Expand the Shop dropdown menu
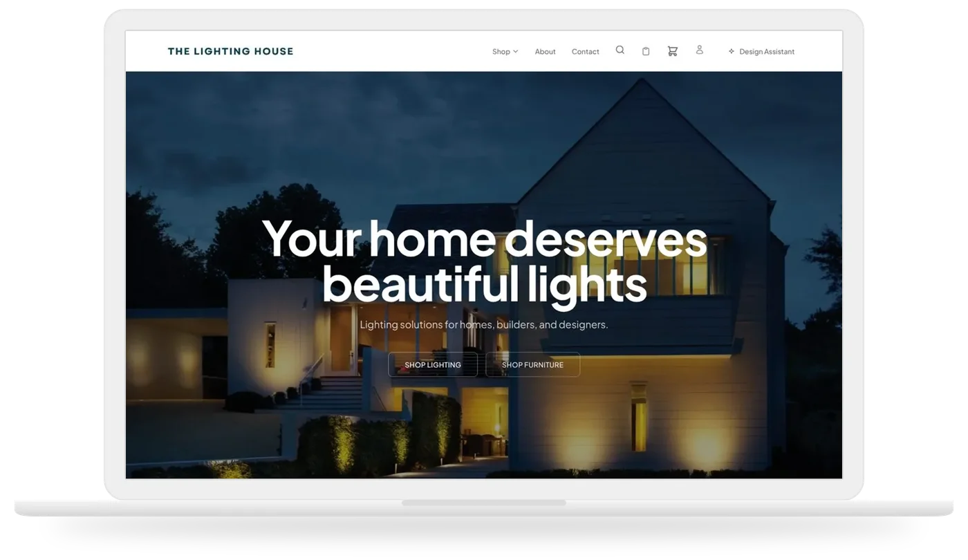The image size is (968, 560). [505, 52]
